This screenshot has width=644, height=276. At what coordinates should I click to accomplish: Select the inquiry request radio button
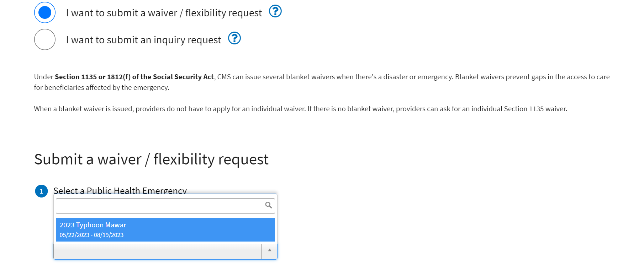45,39
